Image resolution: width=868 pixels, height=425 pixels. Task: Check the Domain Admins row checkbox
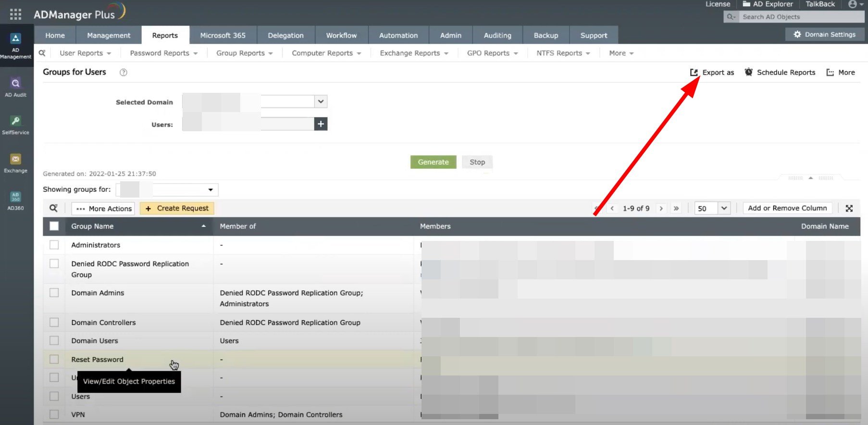click(x=54, y=293)
